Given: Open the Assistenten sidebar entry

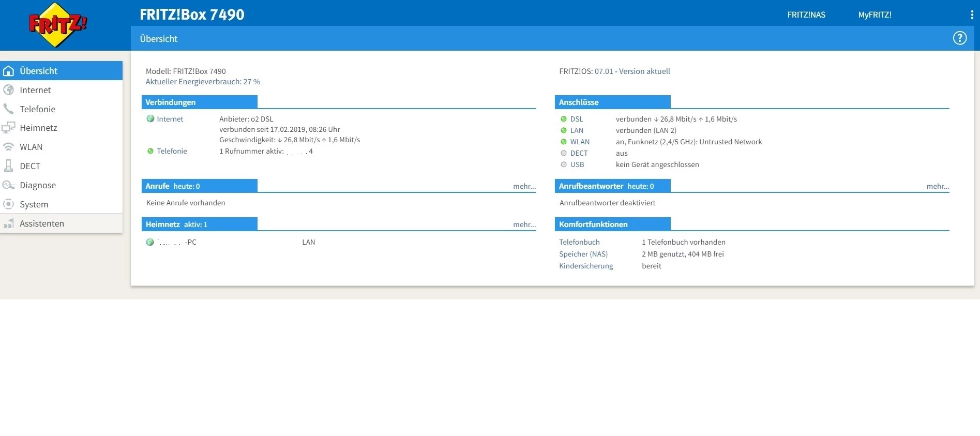Looking at the screenshot, I should tap(61, 223).
